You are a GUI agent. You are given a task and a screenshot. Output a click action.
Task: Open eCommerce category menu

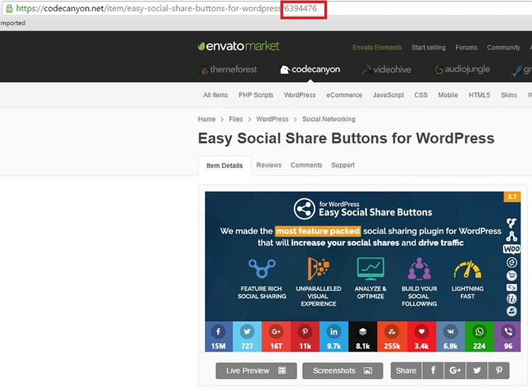coord(344,95)
